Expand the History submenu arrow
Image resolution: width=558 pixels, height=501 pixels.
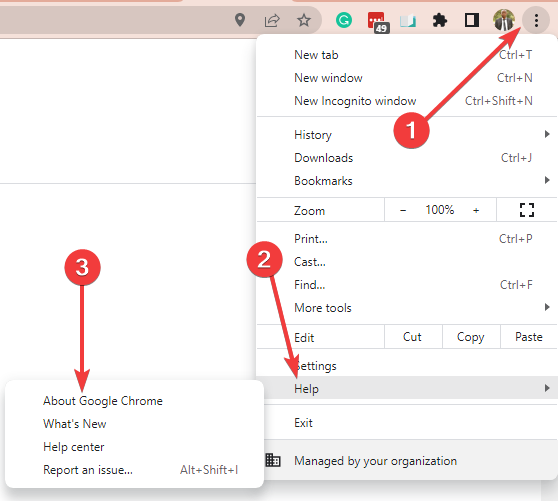(547, 134)
